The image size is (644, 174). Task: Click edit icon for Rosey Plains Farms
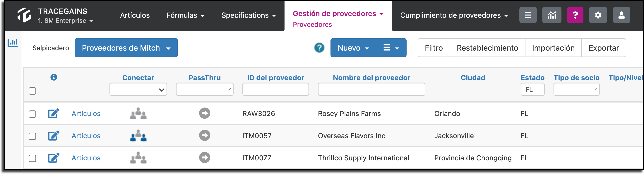coord(54,113)
